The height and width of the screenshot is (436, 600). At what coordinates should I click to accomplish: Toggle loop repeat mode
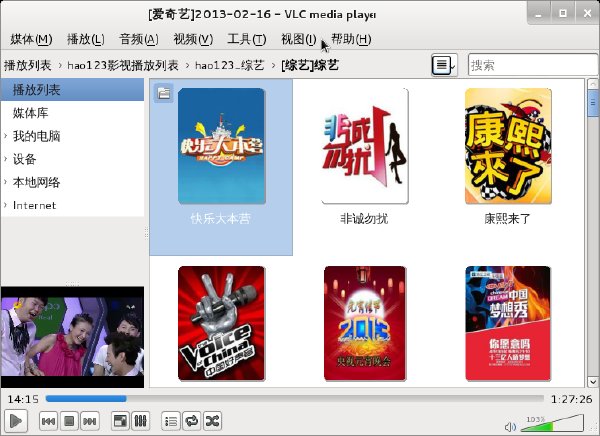(191, 421)
